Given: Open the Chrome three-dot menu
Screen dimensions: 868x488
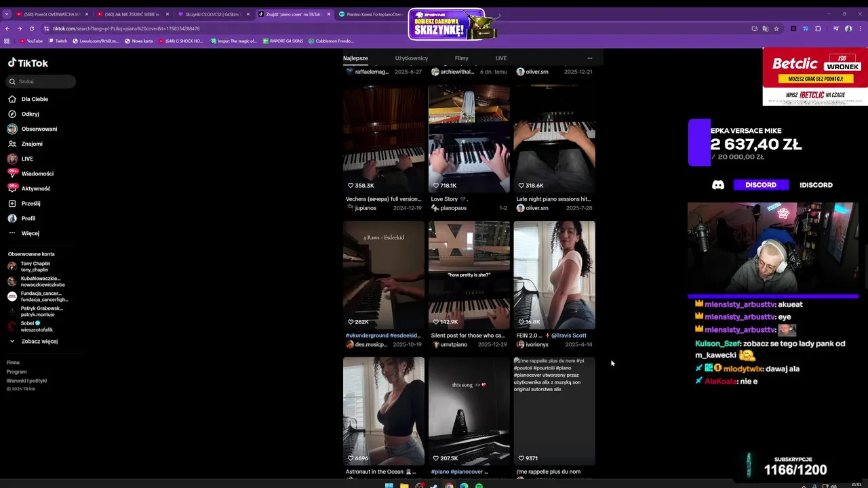Looking at the screenshot, I should (x=861, y=28).
